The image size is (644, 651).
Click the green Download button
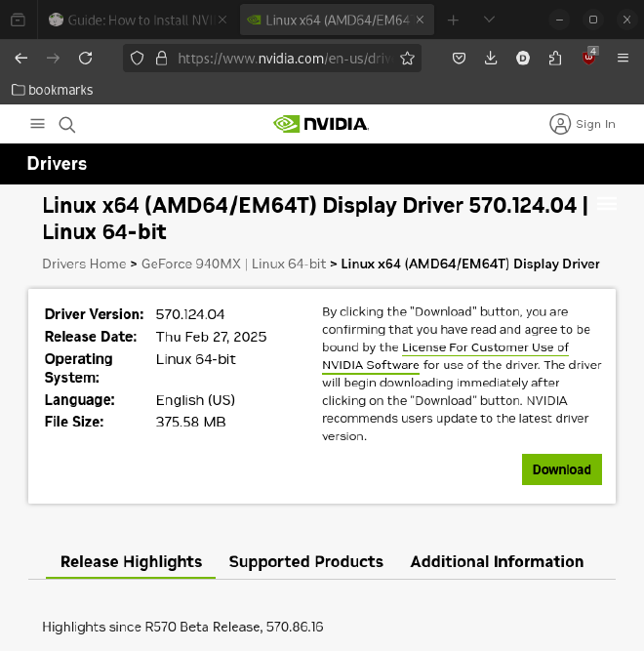pyautogui.click(x=562, y=469)
